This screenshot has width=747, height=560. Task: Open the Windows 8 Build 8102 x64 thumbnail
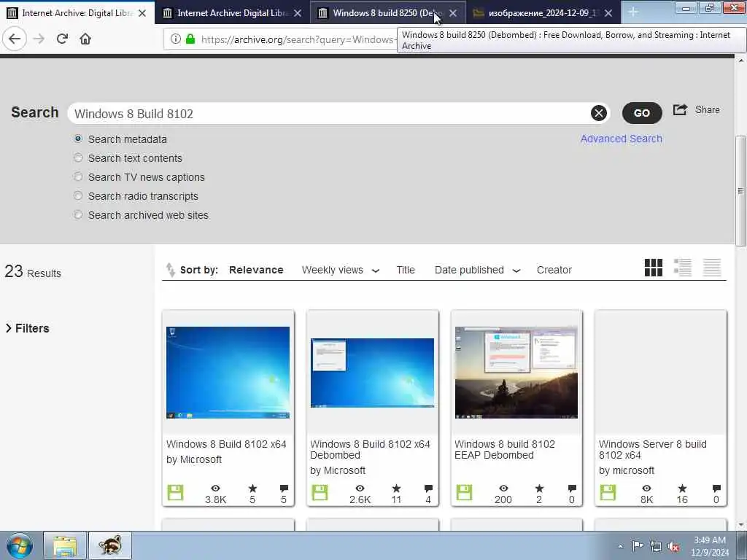[228, 373]
